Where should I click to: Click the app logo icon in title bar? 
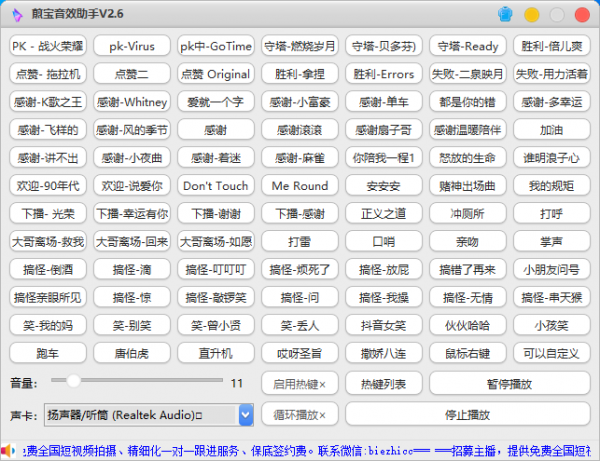click(x=17, y=15)
